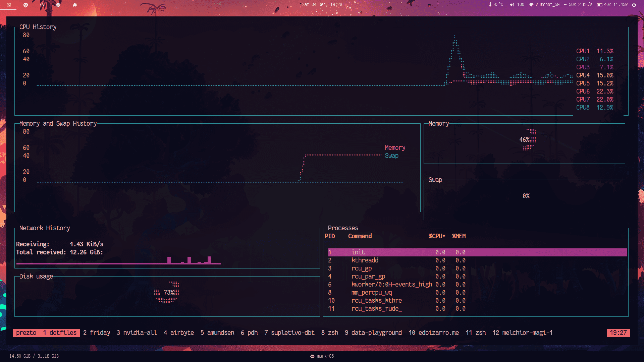Screen dimensions: 644x362
Task: Switch to the Spotify workspace icon
Action: 58,5
